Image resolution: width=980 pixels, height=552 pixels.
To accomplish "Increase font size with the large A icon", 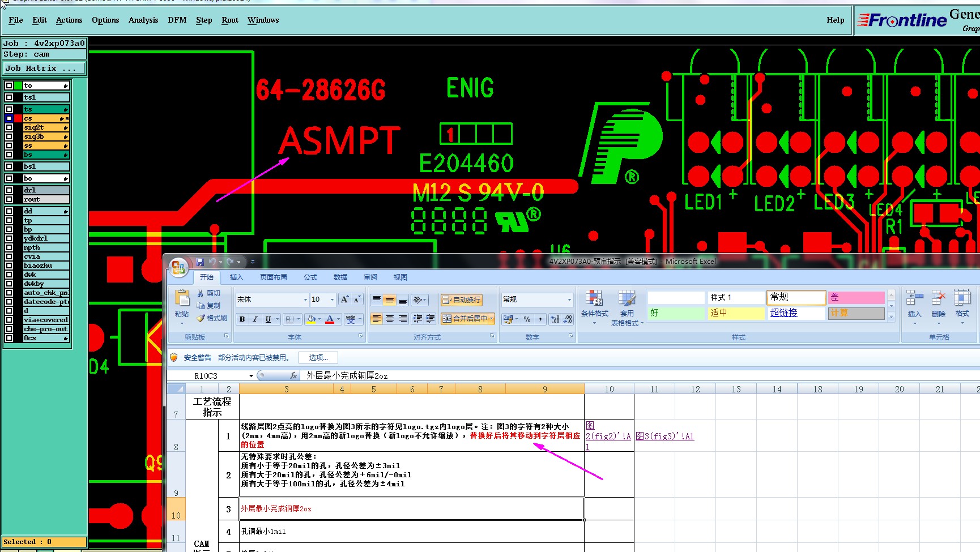I will click(x=344, y=299).
